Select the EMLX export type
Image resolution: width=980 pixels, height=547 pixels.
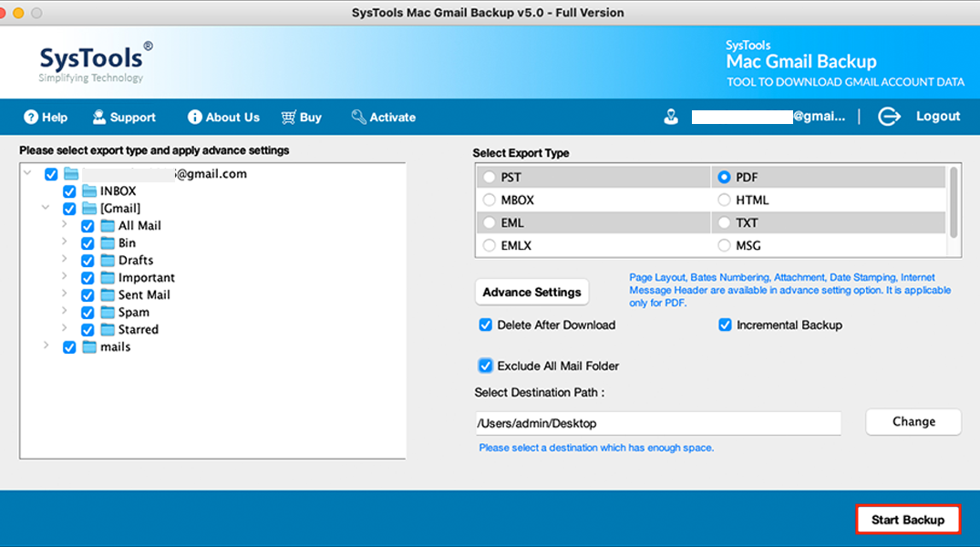pyautogui.click(x=490, y=245)
